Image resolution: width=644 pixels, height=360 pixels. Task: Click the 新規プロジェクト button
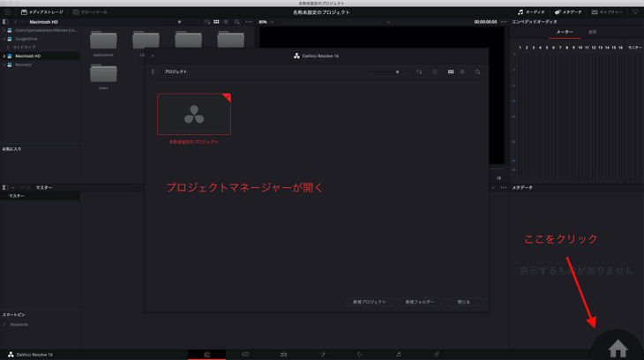coord(370,302)
